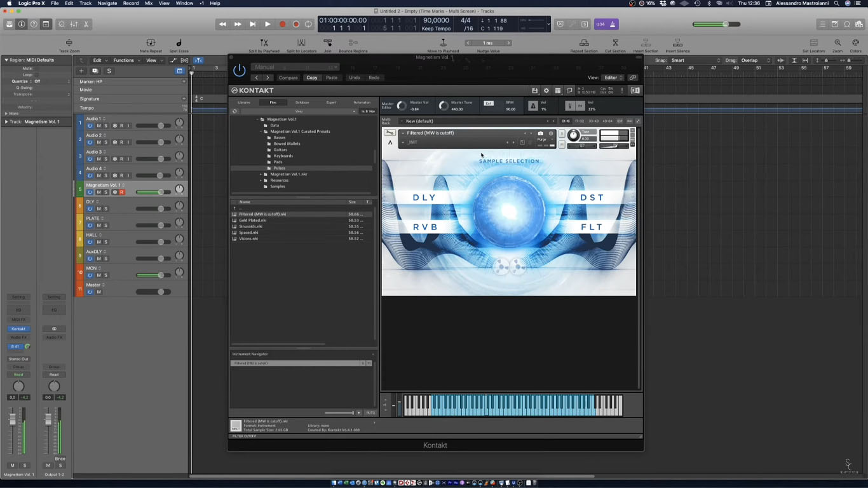Click the Note Repeat icon
868x488 pixels.
point(151,43)
